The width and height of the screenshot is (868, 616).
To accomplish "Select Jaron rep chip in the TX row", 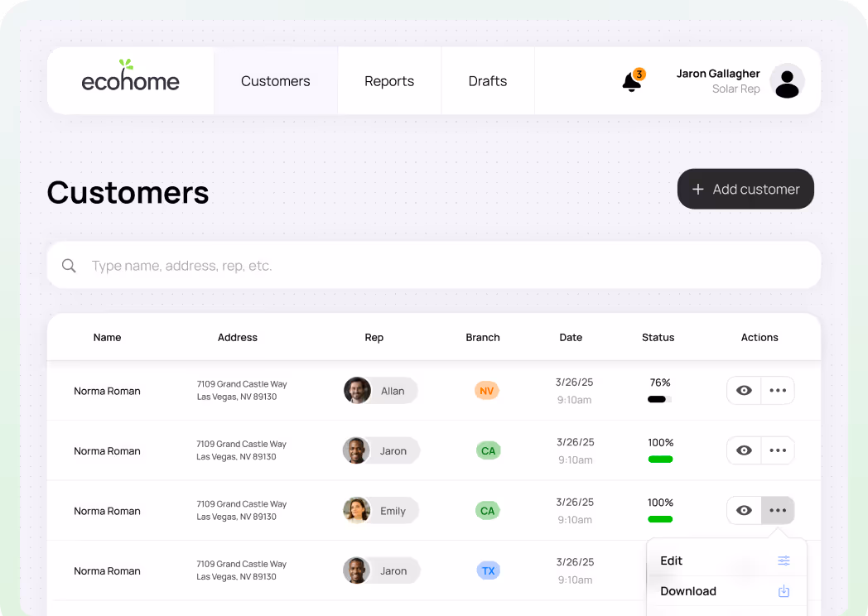I will pyautogui.click(x=381, y=570).
